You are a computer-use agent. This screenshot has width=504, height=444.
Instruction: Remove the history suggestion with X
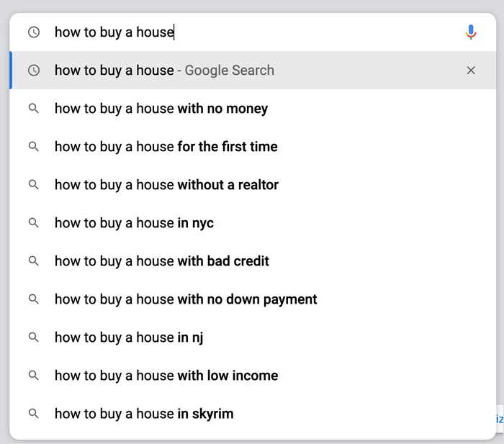(471, 71)
